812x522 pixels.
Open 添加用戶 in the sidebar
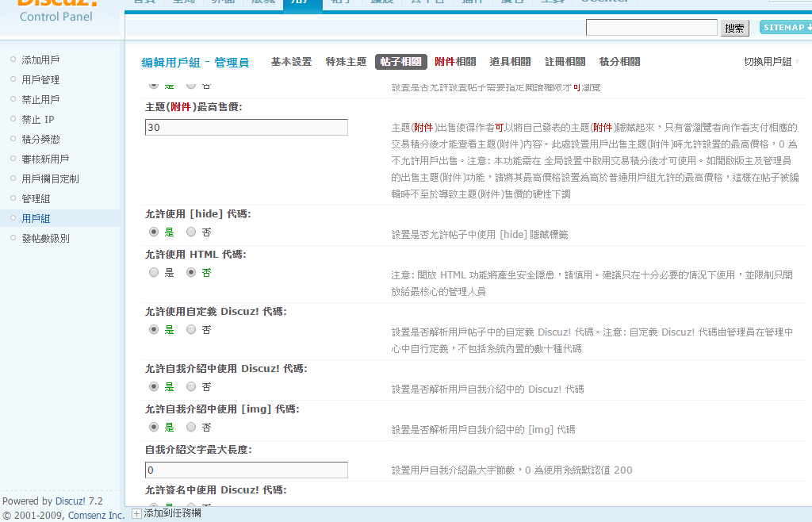click(40, 59)
